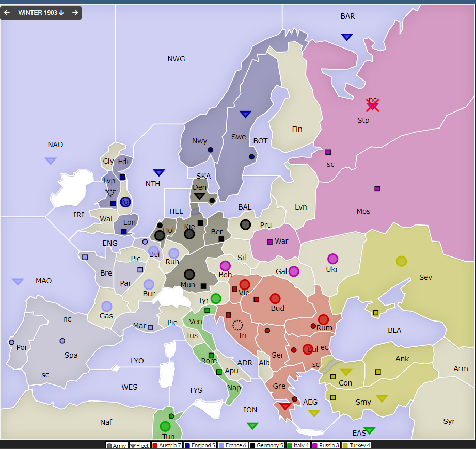The image size is (476, 449).
Task: Click the Moscow supply center square
Action: tap(377, 189)
